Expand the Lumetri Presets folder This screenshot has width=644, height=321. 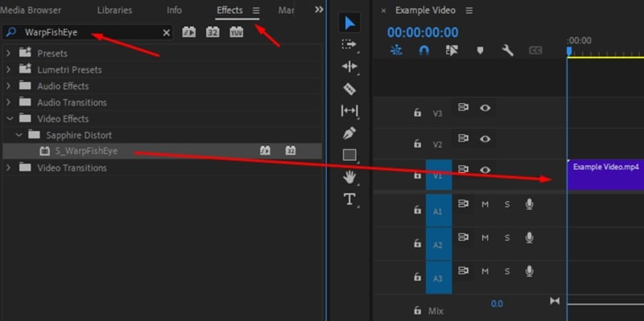[9, 70]
